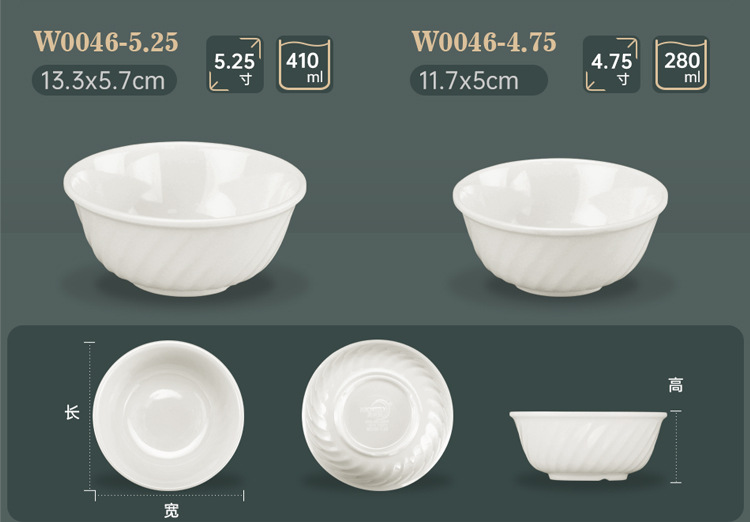The image size is (750, 522).
Task: Click the 4.75 inch size icon
Action: pos(612,64)
